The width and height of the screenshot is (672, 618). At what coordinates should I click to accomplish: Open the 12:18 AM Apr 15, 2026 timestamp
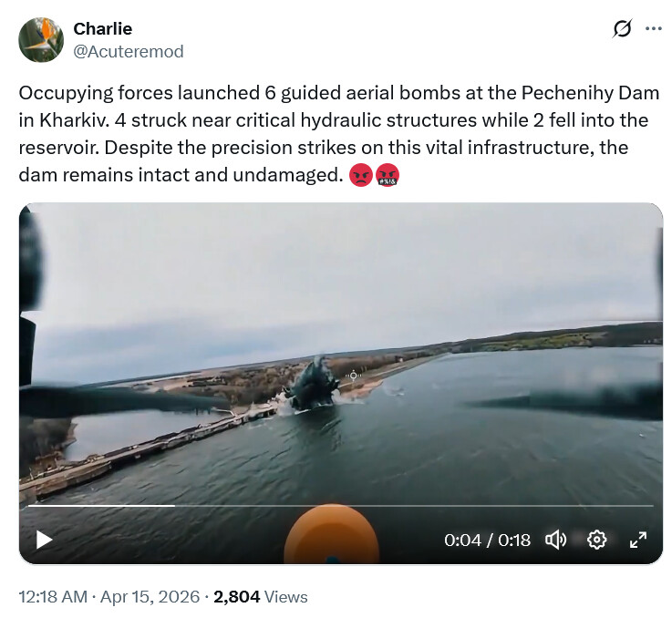click(x=109, y=597)
